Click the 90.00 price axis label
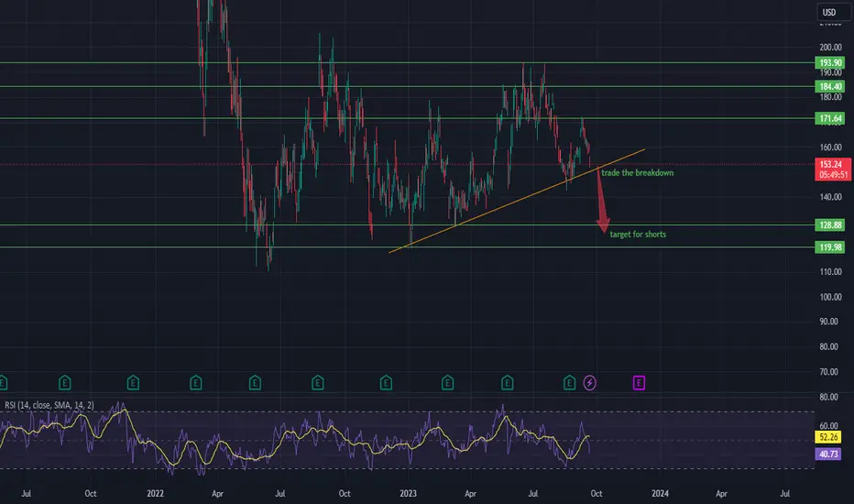Viewport: 854px width, 504px height. (x=830, y=322)
